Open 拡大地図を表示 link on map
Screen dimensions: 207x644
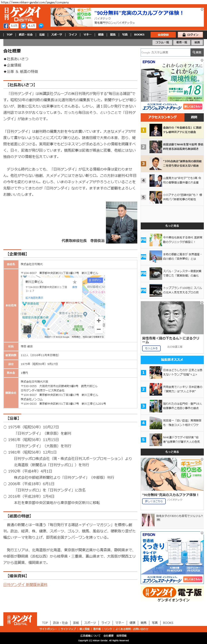pos(34,298)
